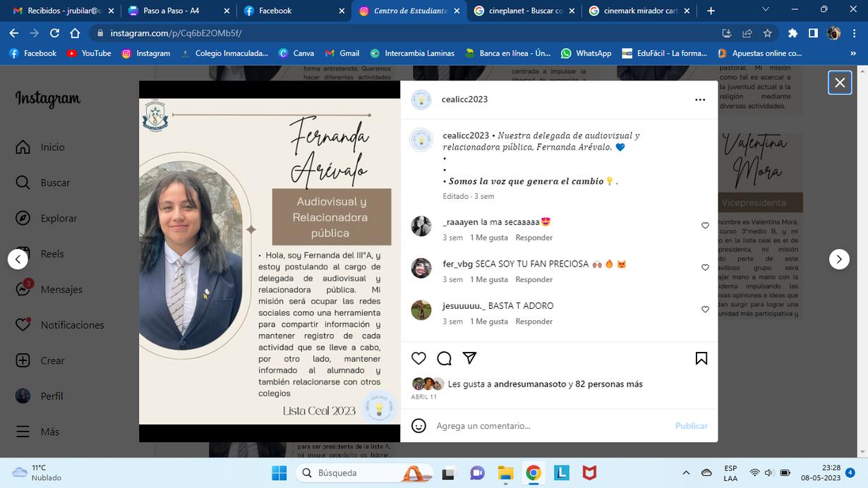Open jesuuuuu._ comment avatar
The width and height of the screenshot is (868, 488).
(421, 310)
